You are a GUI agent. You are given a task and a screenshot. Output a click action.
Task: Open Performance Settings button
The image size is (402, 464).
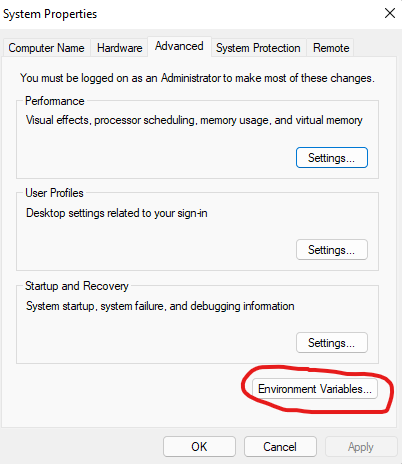[x=332, y=158]
